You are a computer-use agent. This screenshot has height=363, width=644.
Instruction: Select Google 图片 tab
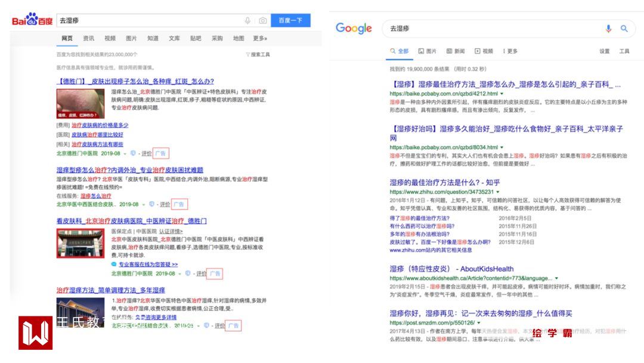tap(428, 51)
